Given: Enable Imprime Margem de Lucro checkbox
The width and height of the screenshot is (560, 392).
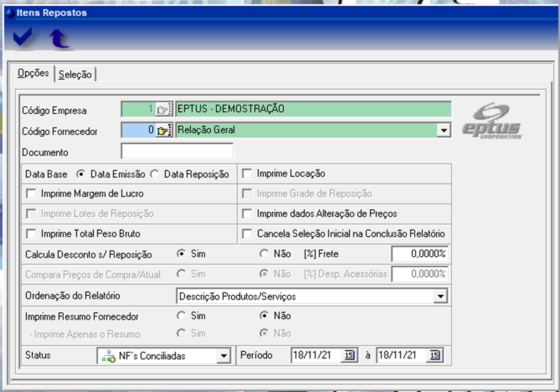Looking at the screenshot, I should [x=31, y=194].
